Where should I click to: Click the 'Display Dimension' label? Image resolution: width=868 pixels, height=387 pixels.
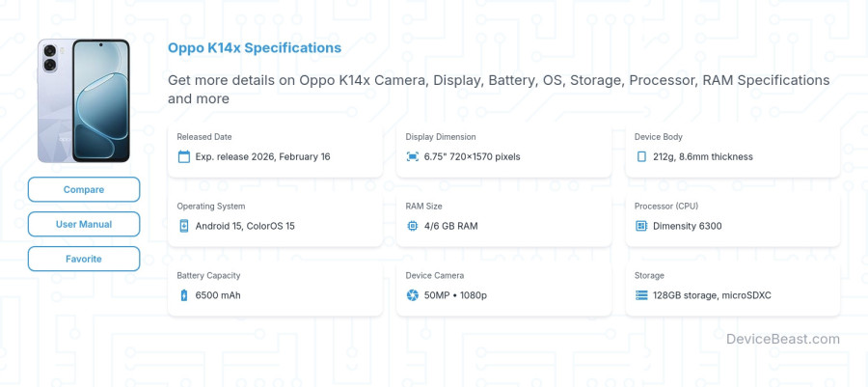[441, 137]
